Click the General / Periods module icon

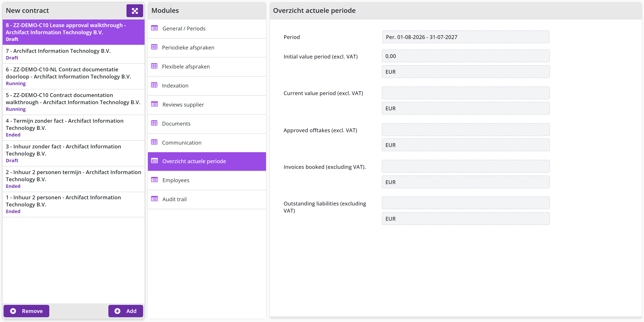coord(154,28)
